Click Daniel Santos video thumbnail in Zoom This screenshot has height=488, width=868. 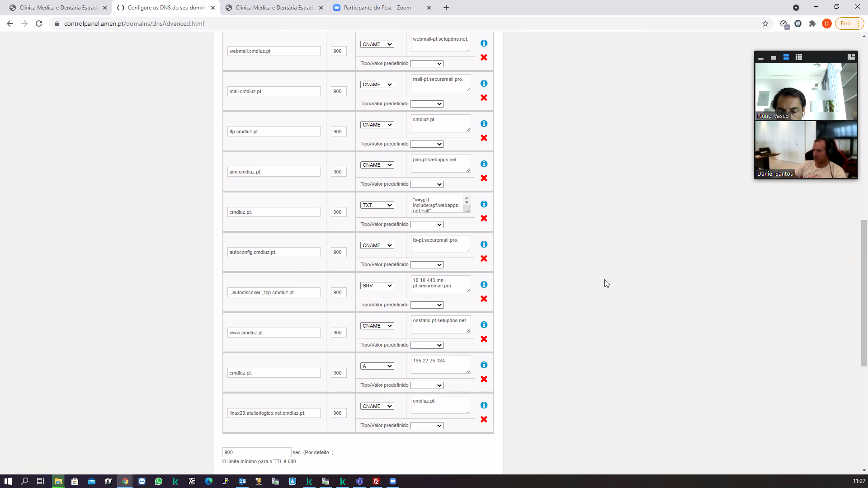(x=806, y=150)
